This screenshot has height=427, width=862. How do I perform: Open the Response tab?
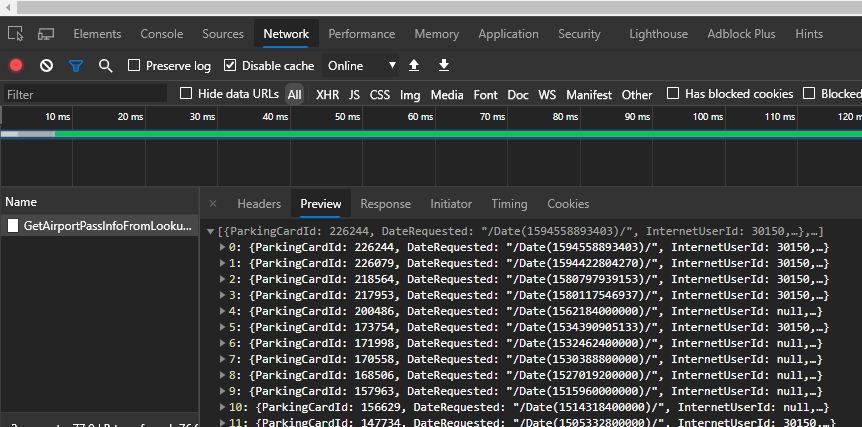pos(385,204)
